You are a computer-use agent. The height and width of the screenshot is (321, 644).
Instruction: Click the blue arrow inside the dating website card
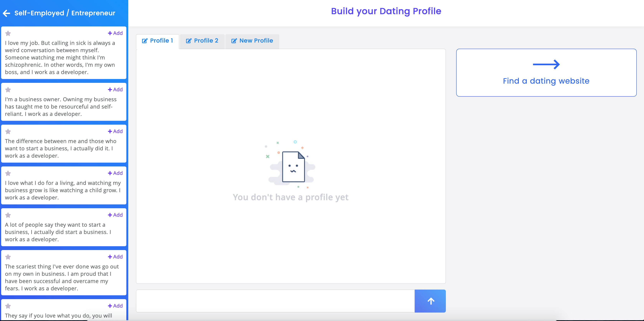[x=546, y=64]
